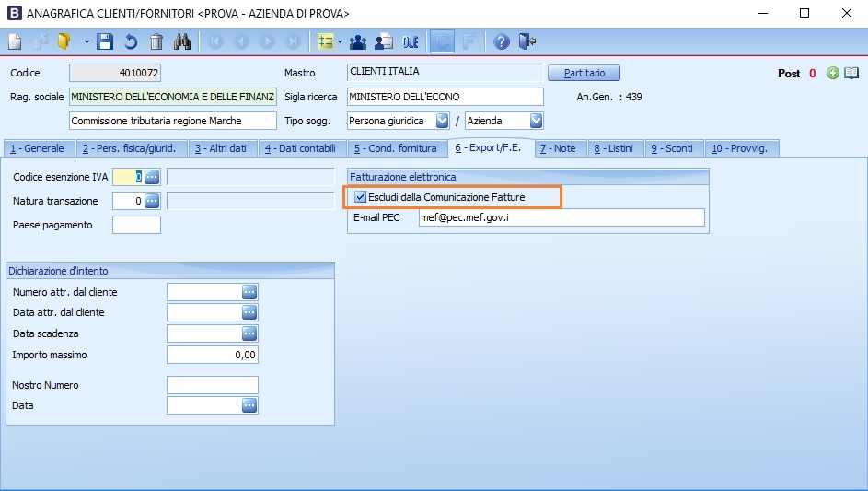Click the Codice esenzione IVA field
The image size is (868, 491).
click(129, 177)
